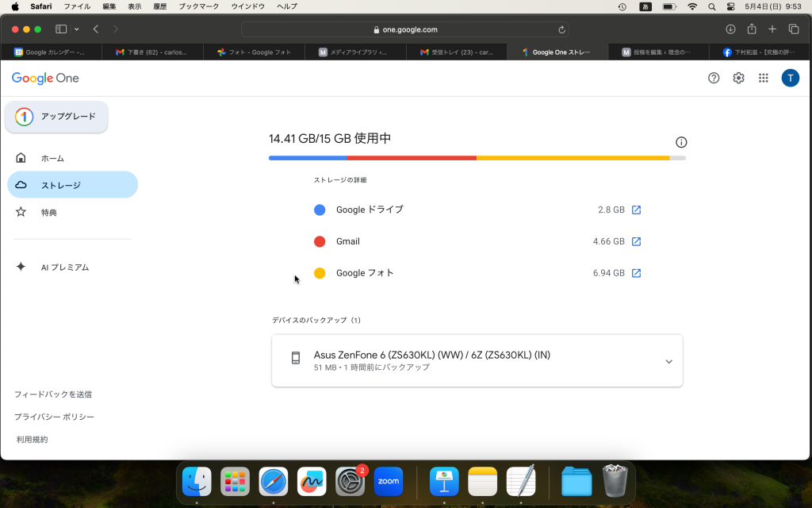Click the red Gmail color dot
This screenshot has height=508, width=812.
pos(320,241)
